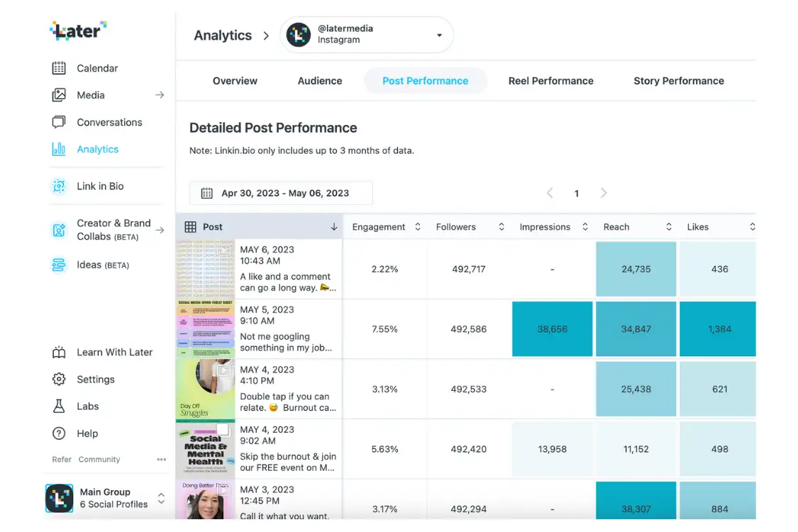Open Calendar in the sidebar

pos(97,68)
